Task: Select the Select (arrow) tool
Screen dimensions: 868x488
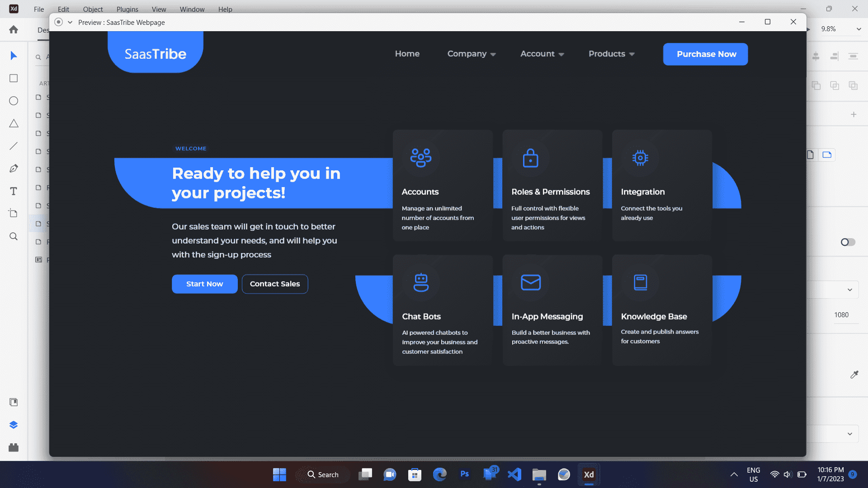Action: (x=14, y=56)
